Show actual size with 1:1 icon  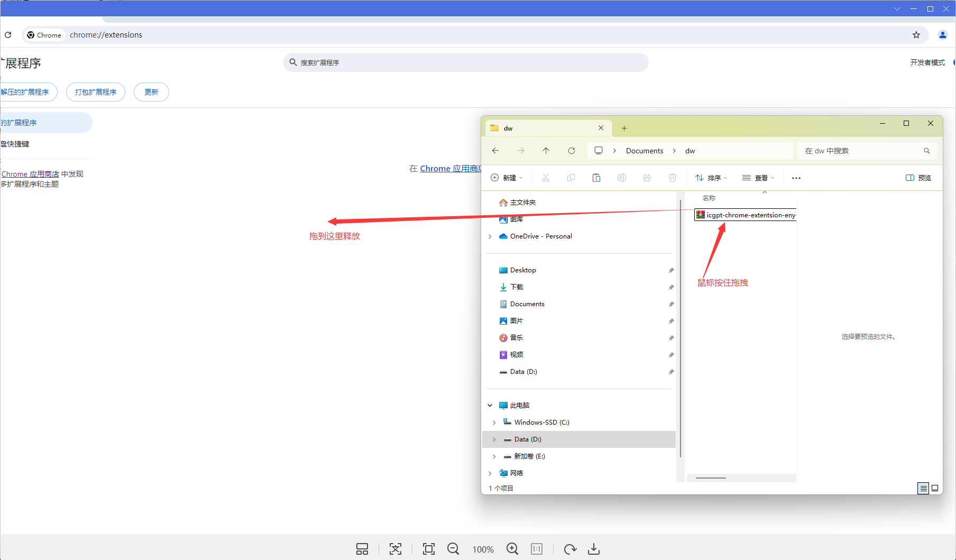click(x=537, y=549)
